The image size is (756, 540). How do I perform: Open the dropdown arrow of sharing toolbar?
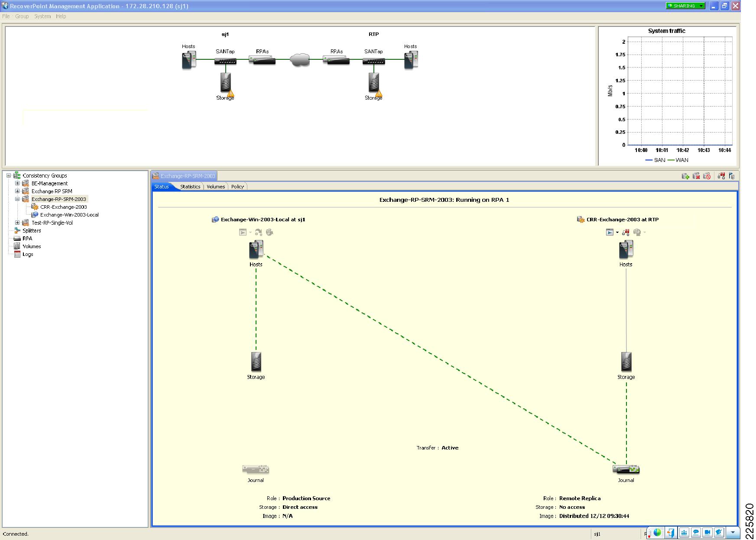pyautogui.click(x=733, y=533)
